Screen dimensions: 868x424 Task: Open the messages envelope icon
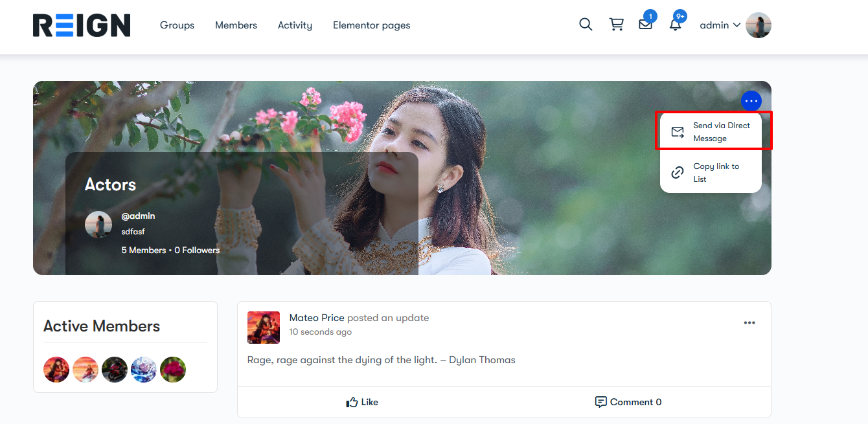pos(645,25)
